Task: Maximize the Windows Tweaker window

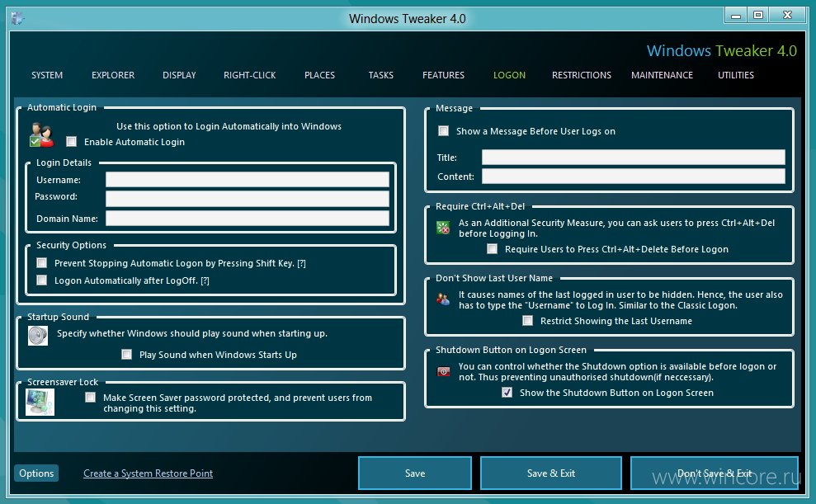Action: [758, 15]
